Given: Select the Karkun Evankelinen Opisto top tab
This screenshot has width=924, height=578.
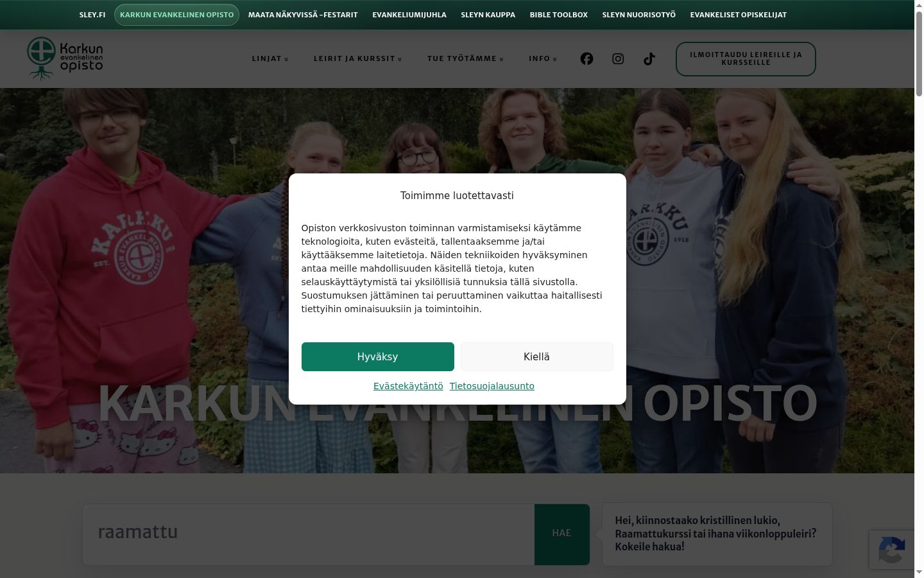Looking at the screenshot, I should point(176,15).
